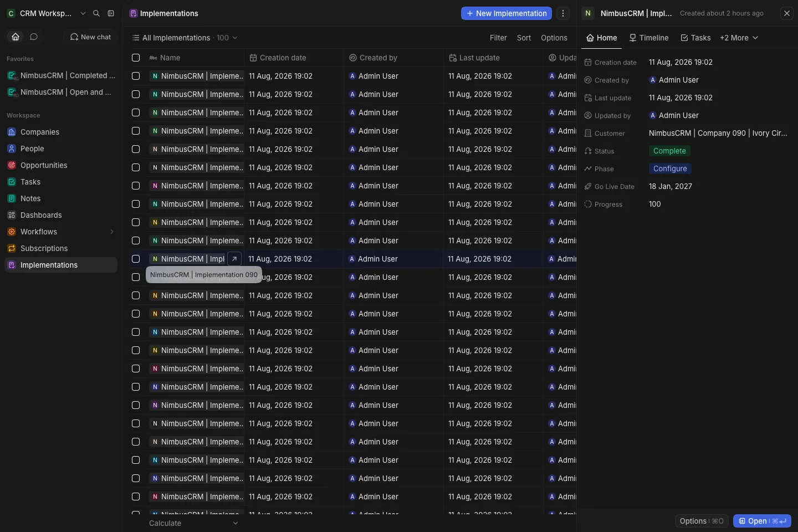
Task: Switch to the Tasks tab in side panel
Action: coord(695,38)
